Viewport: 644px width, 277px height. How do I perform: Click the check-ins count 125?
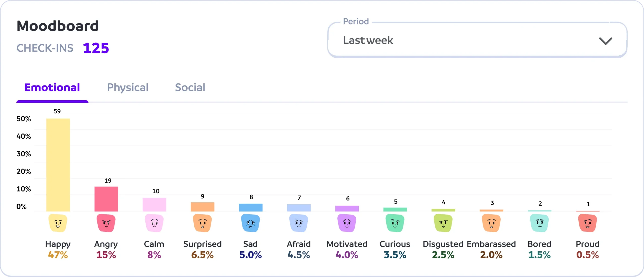pyautogui.click(x=96, y=48)
